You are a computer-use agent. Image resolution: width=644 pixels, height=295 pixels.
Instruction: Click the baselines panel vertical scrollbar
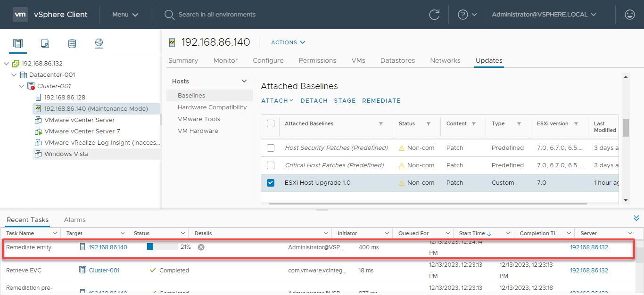pos(626,128)
